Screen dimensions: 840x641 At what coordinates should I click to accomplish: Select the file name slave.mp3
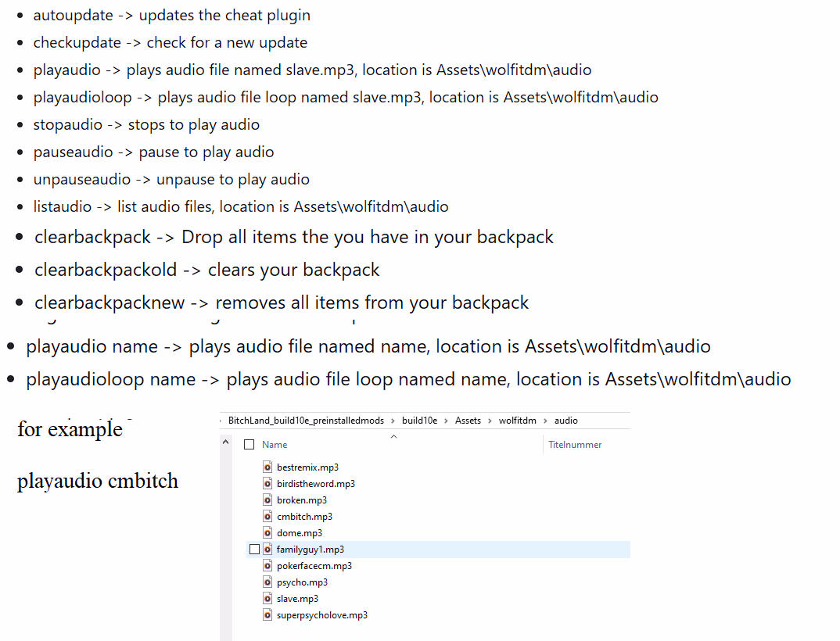click(x=297, y=599)
